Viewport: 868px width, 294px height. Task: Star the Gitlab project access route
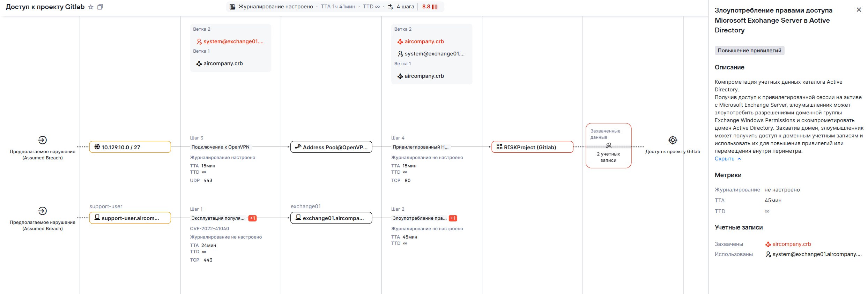(x=91, y=7)
